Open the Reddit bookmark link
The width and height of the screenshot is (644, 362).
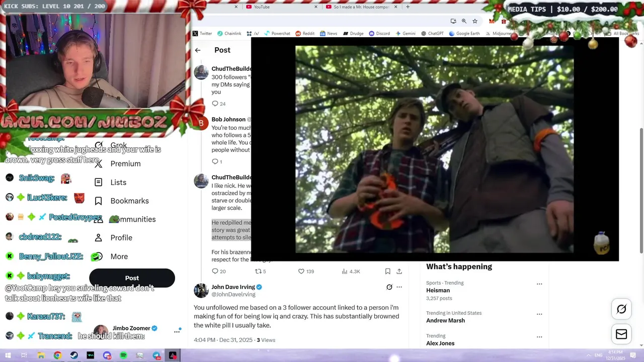(x=305, y=34)
